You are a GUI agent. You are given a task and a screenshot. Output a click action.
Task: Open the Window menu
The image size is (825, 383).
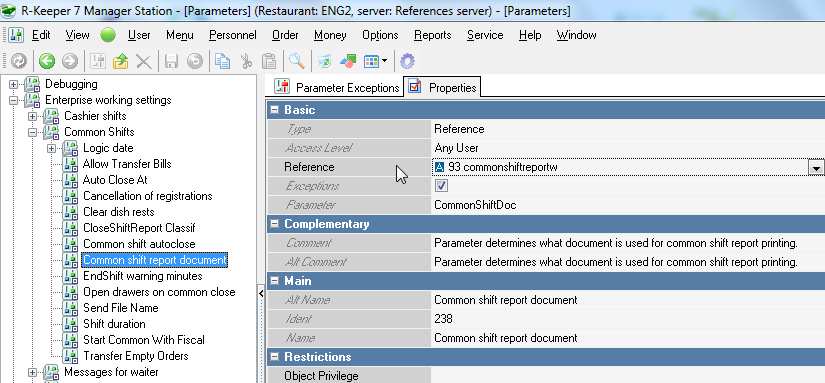point(577,35)
